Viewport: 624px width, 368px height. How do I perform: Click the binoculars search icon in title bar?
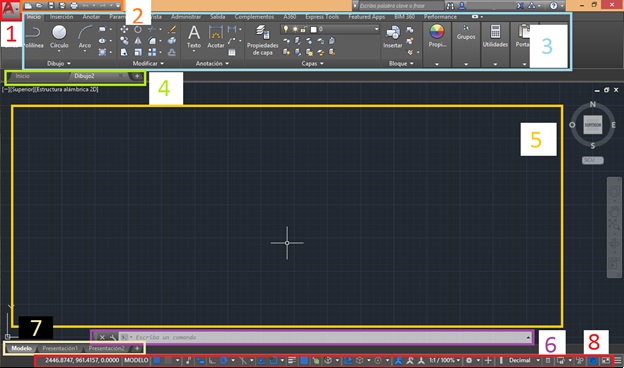[450, 6]
